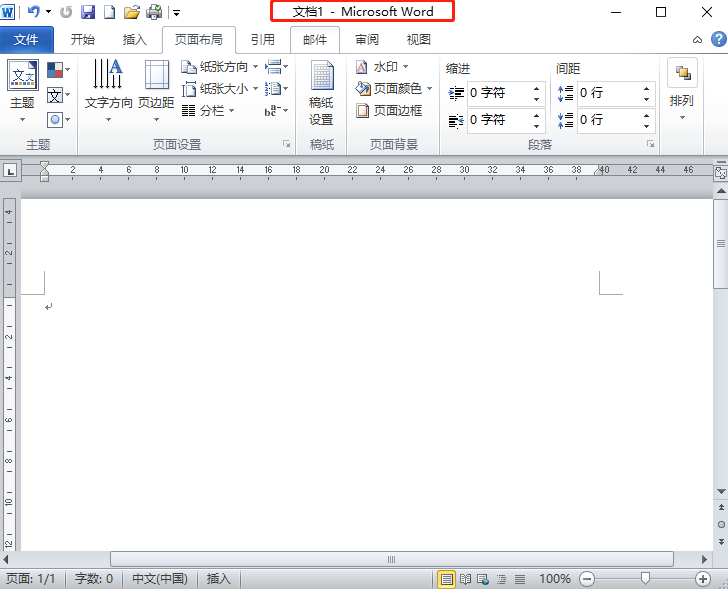Click the 页面: 1/1 status bar item
Viewport: 728px width, 589px height.
[30, 578]
